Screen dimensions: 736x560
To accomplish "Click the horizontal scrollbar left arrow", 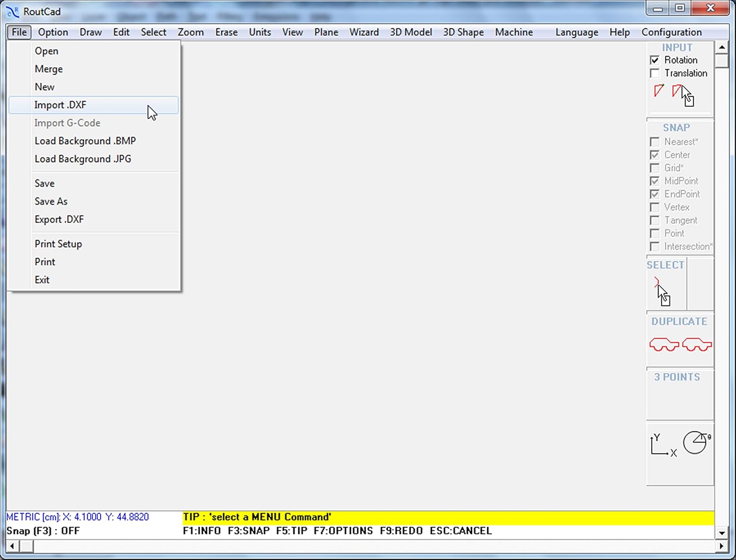I will 12,546.
